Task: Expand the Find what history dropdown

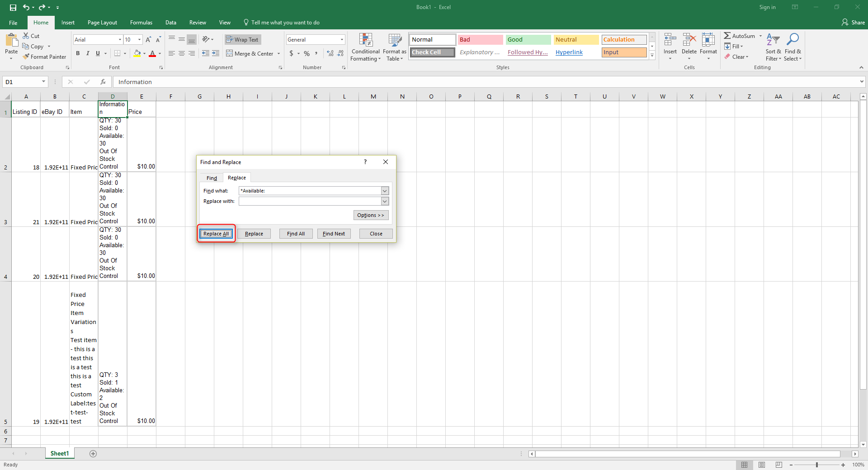Action: click(385, 191)
